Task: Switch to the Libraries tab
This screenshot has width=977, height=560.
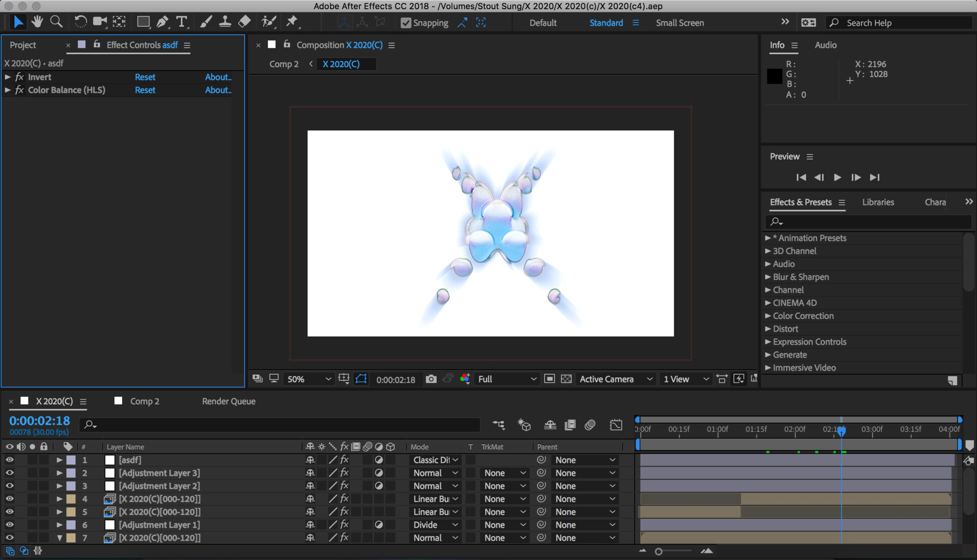Action: pos(878,202)
